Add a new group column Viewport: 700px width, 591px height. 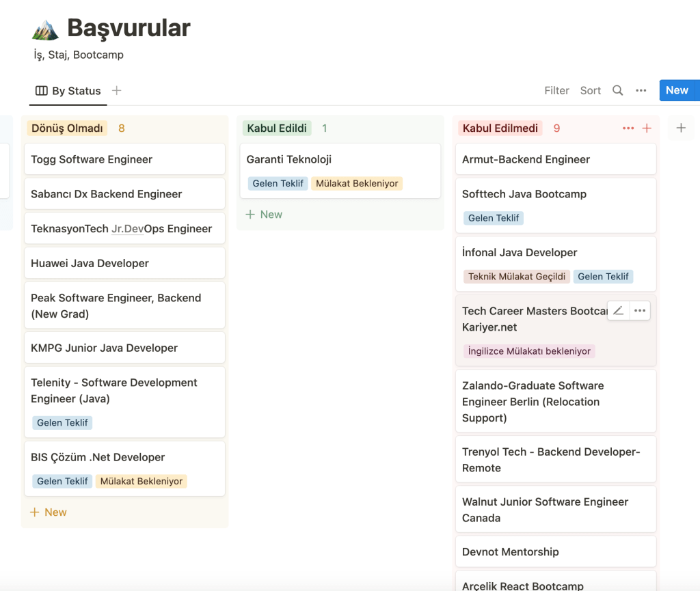680,128
